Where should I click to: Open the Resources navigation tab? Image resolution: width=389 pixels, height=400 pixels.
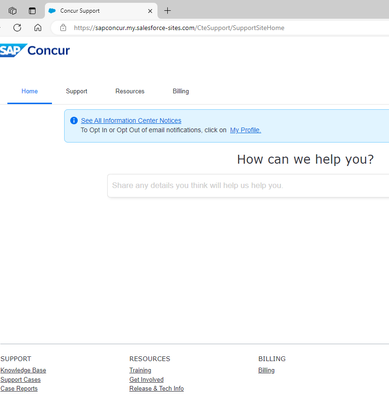pyautogui.click(x=130, y=91)
